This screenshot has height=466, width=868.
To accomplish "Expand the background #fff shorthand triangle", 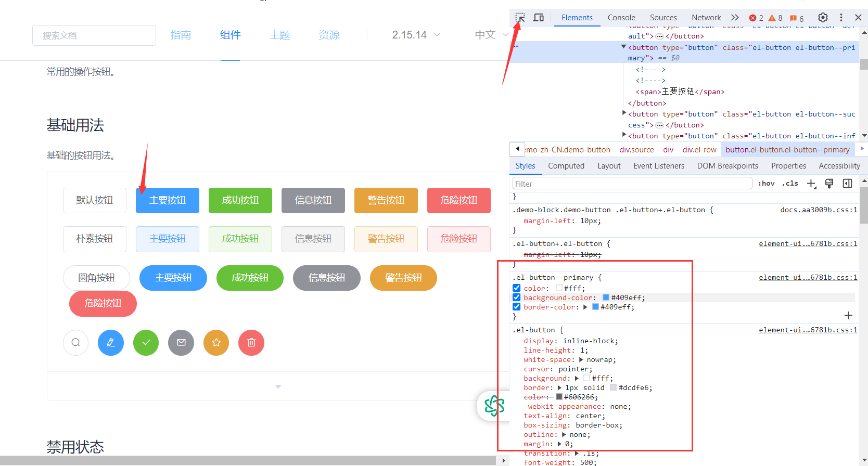I will pyautogui.click(x=576, y=379).
